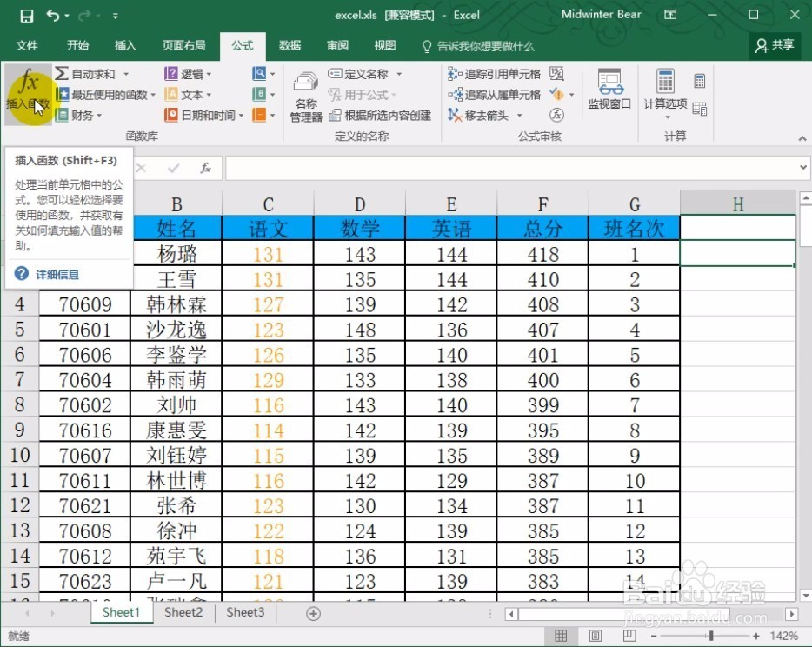This screenshot has height=647, width=812.
Task: Select column C header
Action: point(268,204)
